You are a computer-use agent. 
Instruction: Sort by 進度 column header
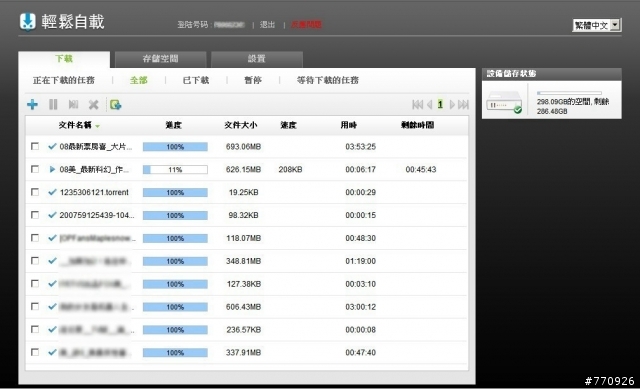click(173, 125)
